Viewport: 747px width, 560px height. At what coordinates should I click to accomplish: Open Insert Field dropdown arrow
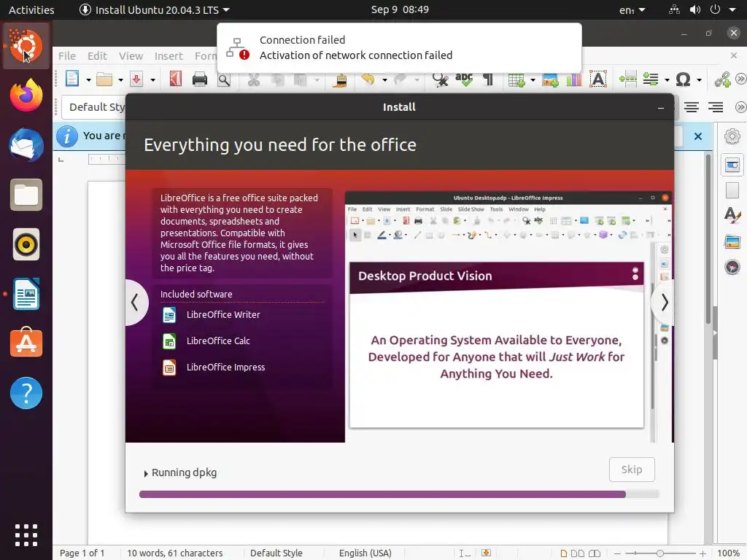point(667,80)
